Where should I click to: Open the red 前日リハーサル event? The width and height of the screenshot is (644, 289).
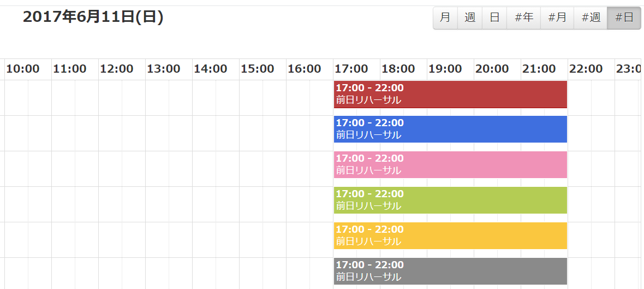[450, 94]
